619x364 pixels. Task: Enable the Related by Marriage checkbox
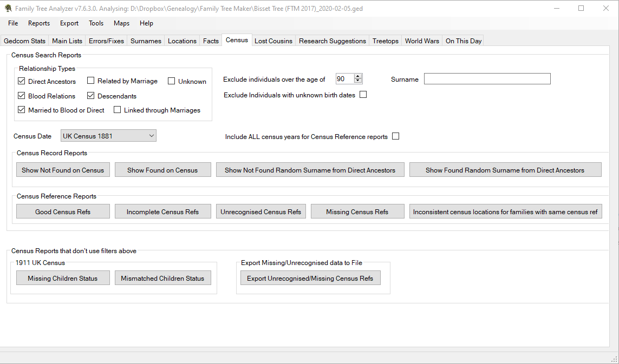(x=90, y=80)
